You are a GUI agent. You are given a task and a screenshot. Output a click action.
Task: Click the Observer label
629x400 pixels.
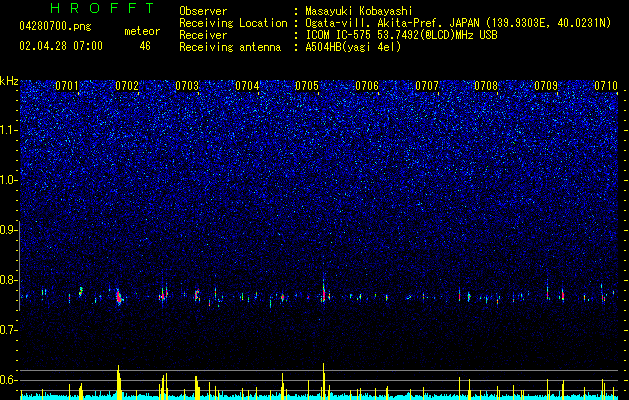tap(203, 11)
